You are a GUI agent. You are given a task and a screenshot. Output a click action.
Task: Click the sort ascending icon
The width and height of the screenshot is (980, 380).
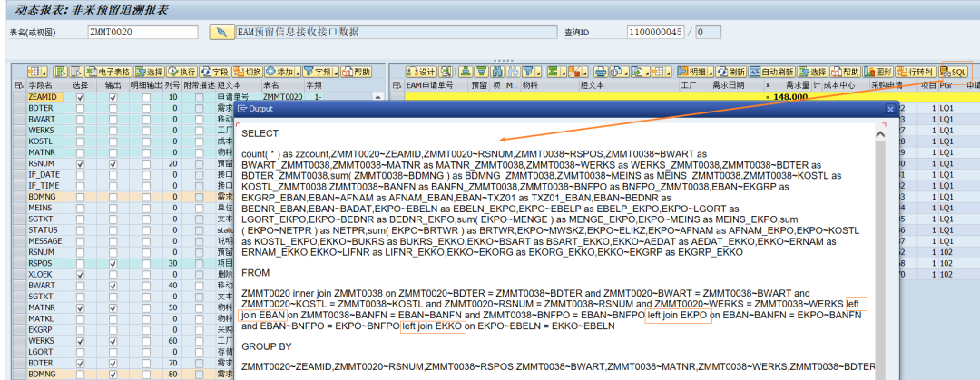[465, 72]
